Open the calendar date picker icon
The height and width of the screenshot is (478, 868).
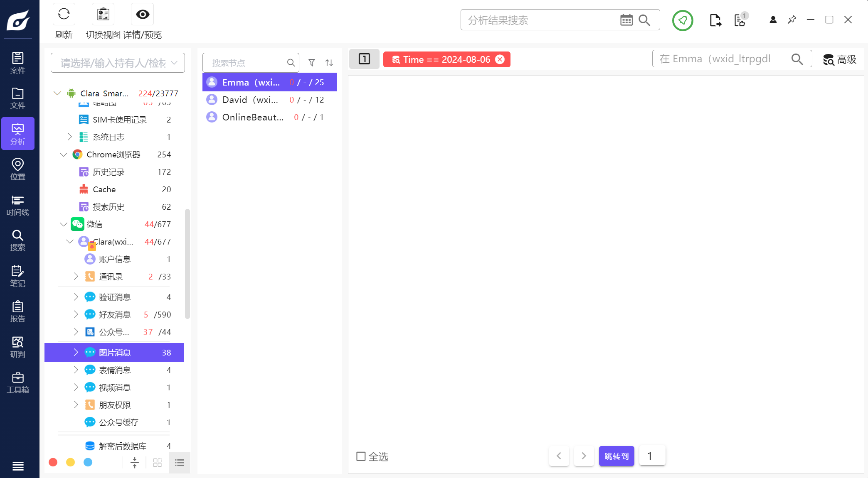pos(626,20)
